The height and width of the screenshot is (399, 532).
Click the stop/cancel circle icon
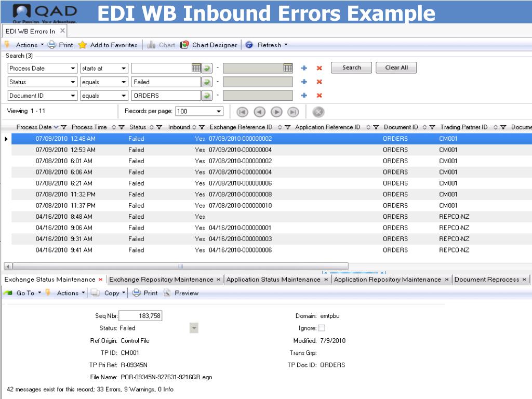[318, 112]
